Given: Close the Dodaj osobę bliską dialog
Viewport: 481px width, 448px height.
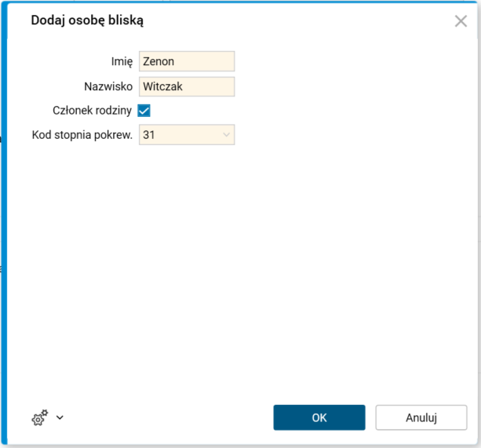Looking at the screenshot, I should [461, 21].
